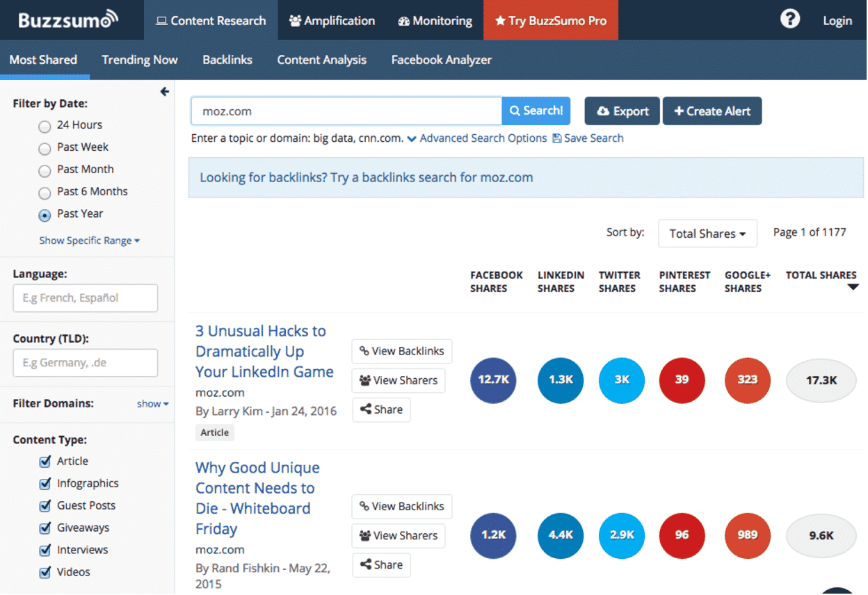Open 3 Unusual Hacks article title
Image resolution: width=868 pixels, height=595 pixels.
(264, 351)
